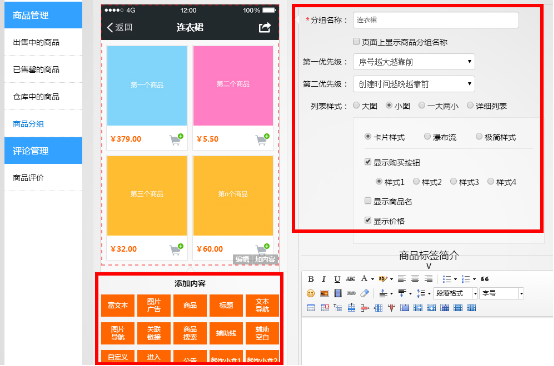Screen dimensions: 554x366
Task: Add a 图片广告 content block
Action: coord(154,305)
